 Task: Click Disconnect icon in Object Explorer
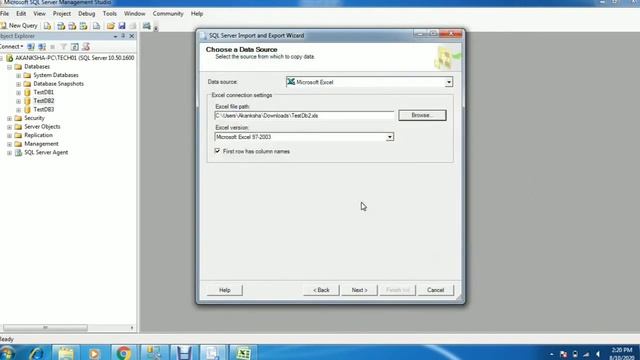tap(42, 47)
